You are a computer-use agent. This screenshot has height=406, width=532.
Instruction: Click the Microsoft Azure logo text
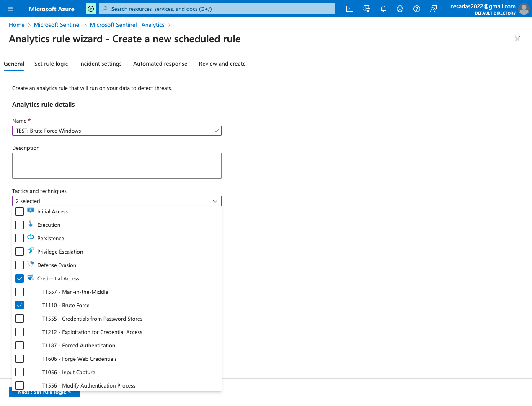(52, 9)
